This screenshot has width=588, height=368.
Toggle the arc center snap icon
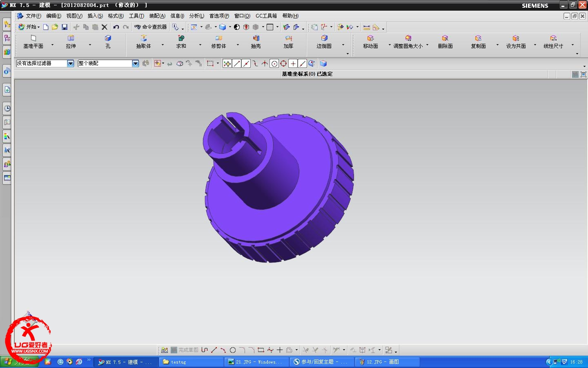pyautogui.click(x=274, y=63)
